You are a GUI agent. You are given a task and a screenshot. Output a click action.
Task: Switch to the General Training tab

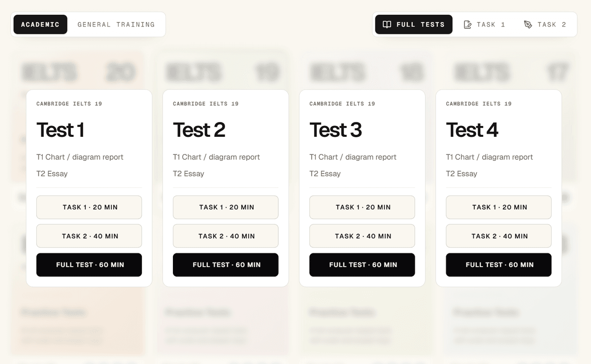pyautogui.click(x=116, y=25)
